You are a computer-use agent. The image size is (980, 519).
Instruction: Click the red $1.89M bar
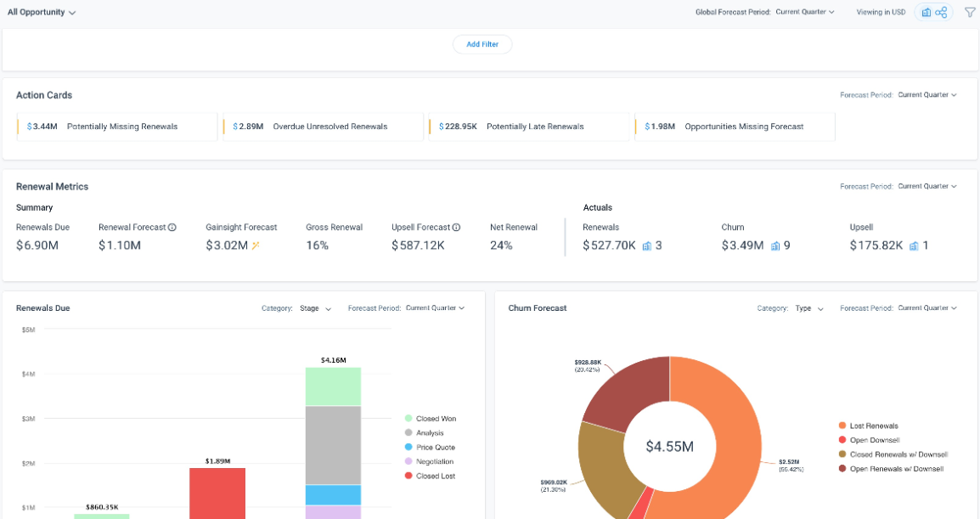click(x=217, y=493)
